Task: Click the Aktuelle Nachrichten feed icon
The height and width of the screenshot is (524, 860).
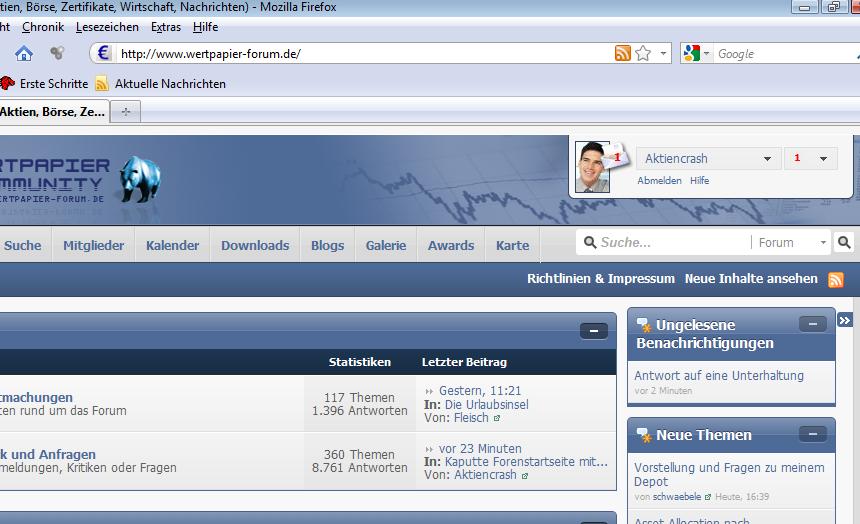Action: [101, 84]
